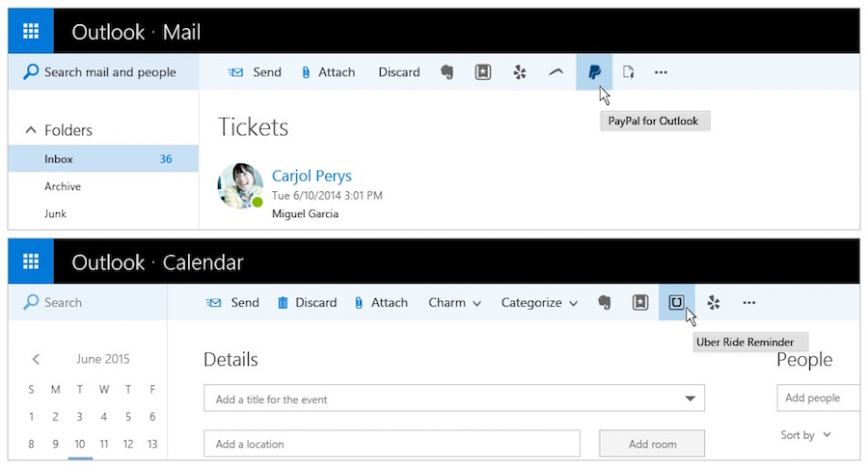Open the Sort by dropdown
Viewport: 868px width, 468px height.
(805, 435)
